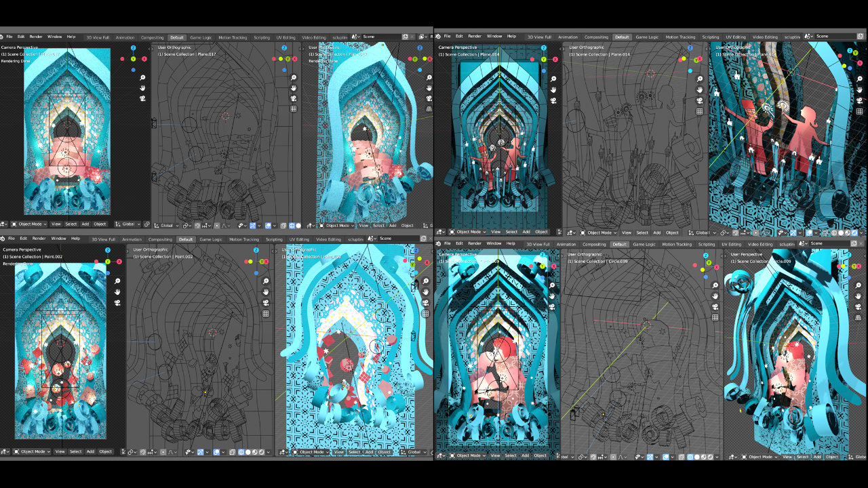868x488 pixels.
Task: Click Select in top-right window's orthographic viewport header
Action: tap(642, 232)
